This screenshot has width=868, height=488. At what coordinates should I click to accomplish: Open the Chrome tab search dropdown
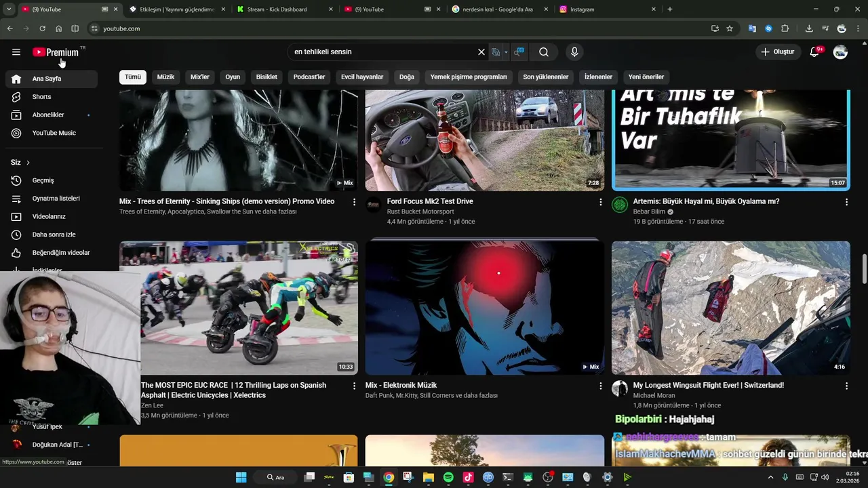tap(9, 9)
